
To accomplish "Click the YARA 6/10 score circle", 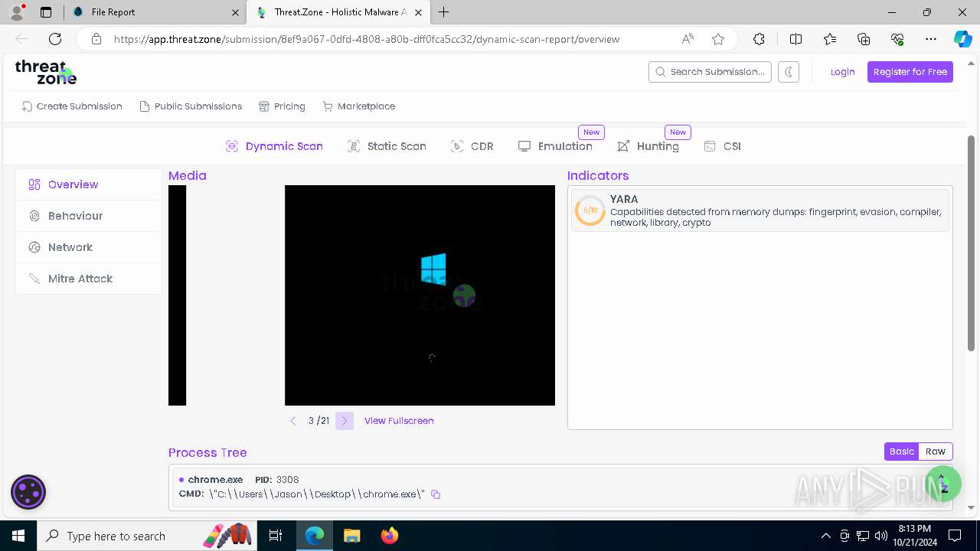I will (590, 210).
